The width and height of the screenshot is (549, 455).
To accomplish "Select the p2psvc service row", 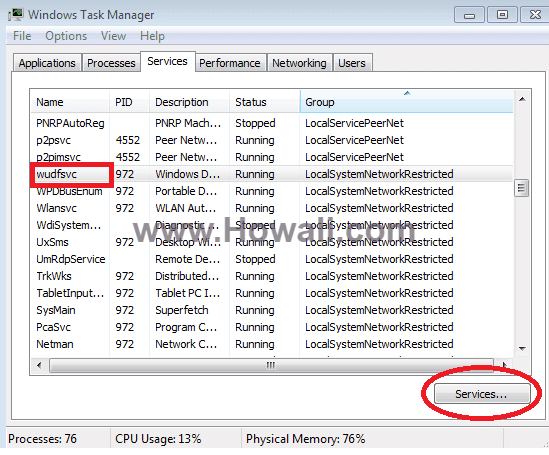I will click(272, 140).
